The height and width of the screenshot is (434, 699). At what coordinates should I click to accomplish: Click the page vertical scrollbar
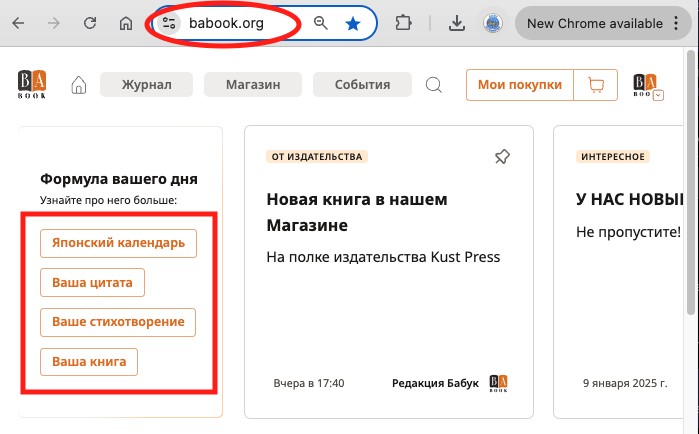pos(691,182)
